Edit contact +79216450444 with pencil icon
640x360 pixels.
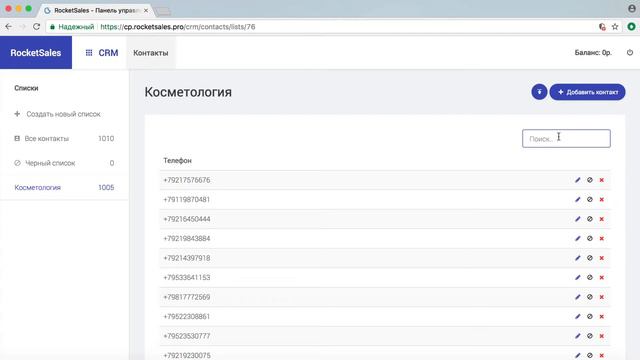[x=578, y=219]
